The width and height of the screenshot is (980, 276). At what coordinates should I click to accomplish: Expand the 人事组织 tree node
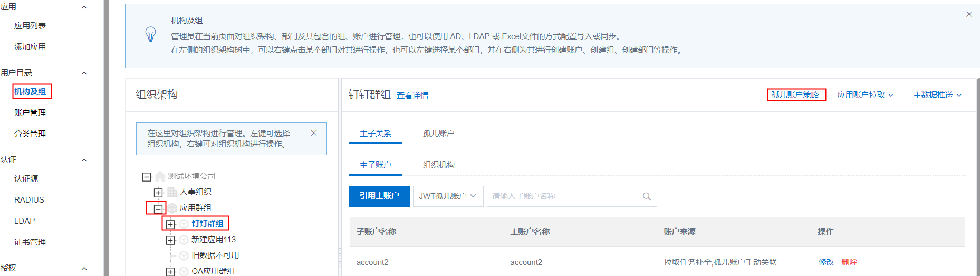pos(158,192)
